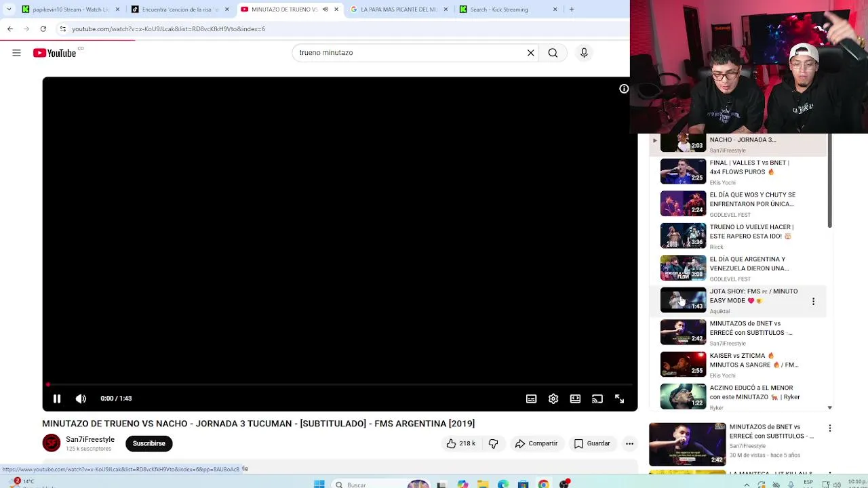This screenshot has width=868, height=488.
Task: Mute the tab via speaker icon
Action: [x=325, y=9]
